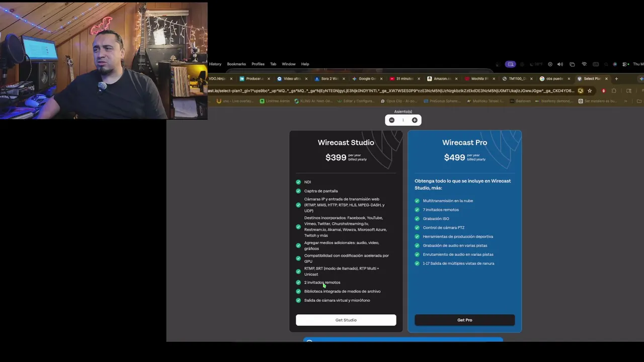The image size is (644, 362).
Task: Click the 7 invitados remotos checkmark icon
Action: pyautogui.click(x=417, y=210)
